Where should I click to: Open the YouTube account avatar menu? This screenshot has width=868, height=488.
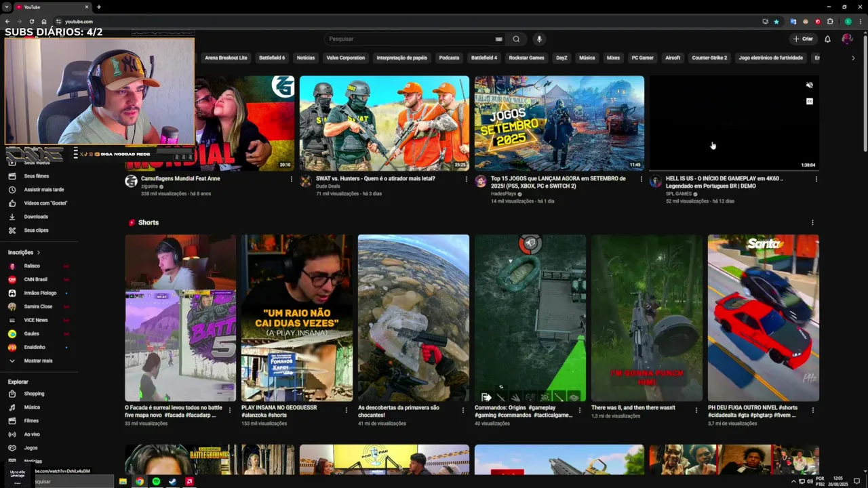[847, 39]
